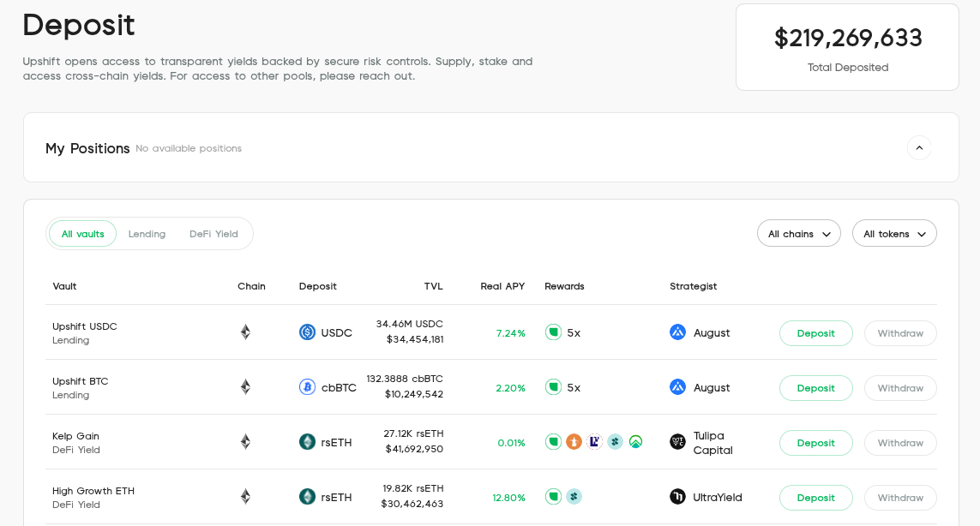Withdraw from Kelp Gain vault

click(900, 443)
